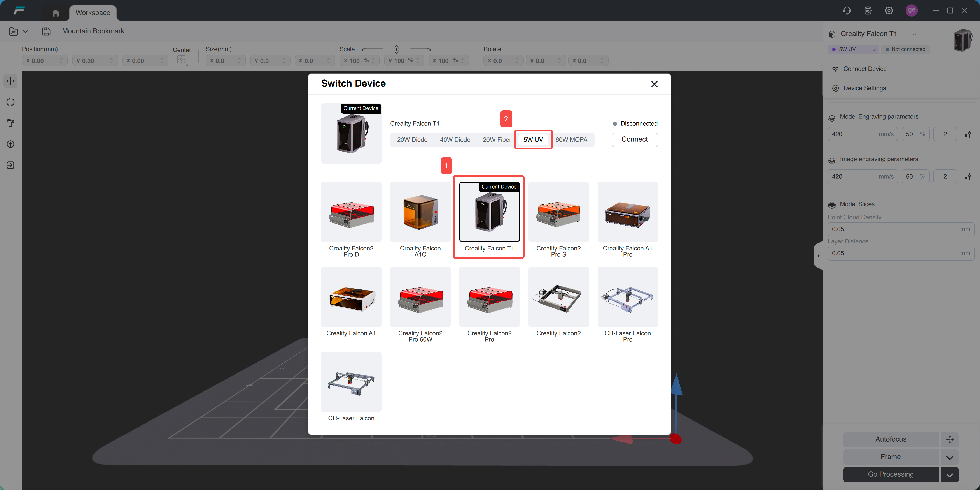Choose the Creality Falcon2 Pro D device
This screenshot has height=490, width=980.
point(351,220)
